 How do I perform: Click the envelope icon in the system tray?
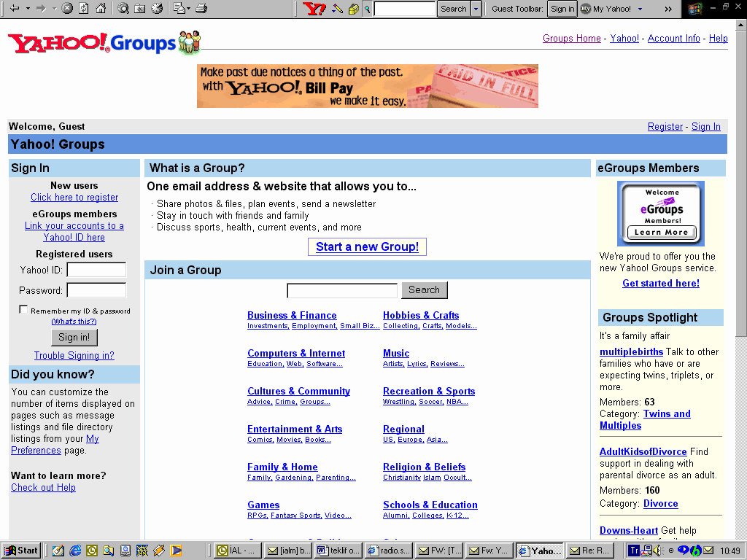[x=708, y=551]
